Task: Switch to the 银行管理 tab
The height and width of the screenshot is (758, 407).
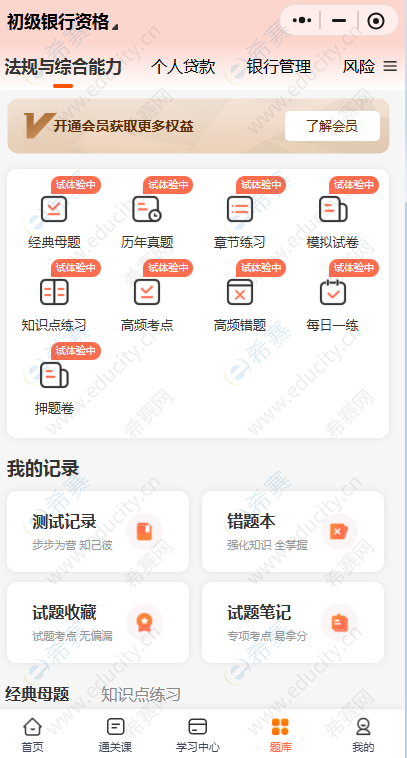Action: click(x=278, y=66)
